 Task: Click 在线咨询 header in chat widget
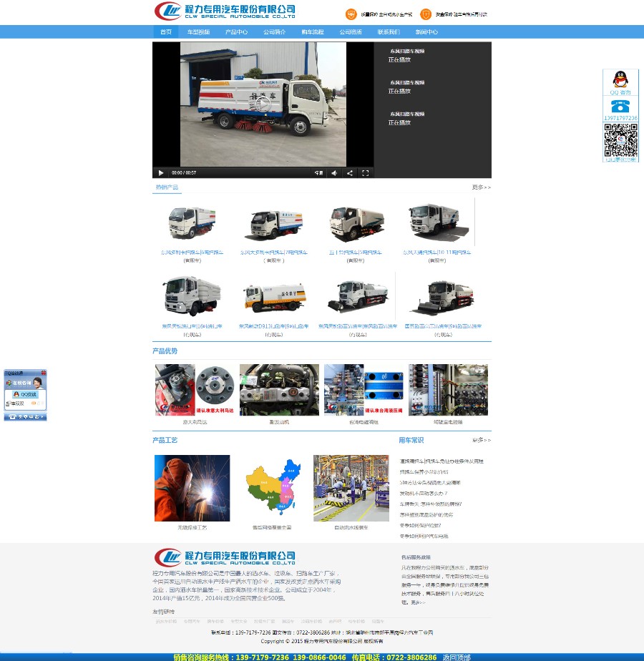click(22, 383)
